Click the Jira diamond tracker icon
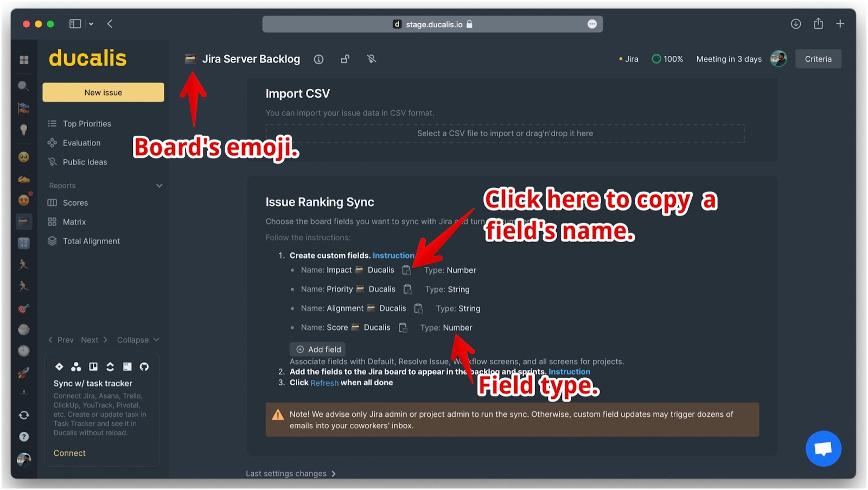 tap(59, 366)
